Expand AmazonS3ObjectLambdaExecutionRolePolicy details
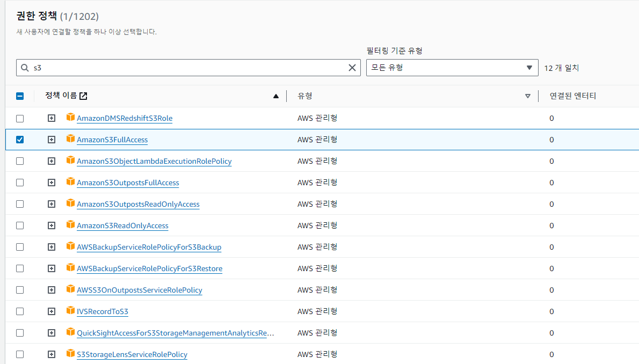This screenshot has height=364, width=639. (52, 161)
